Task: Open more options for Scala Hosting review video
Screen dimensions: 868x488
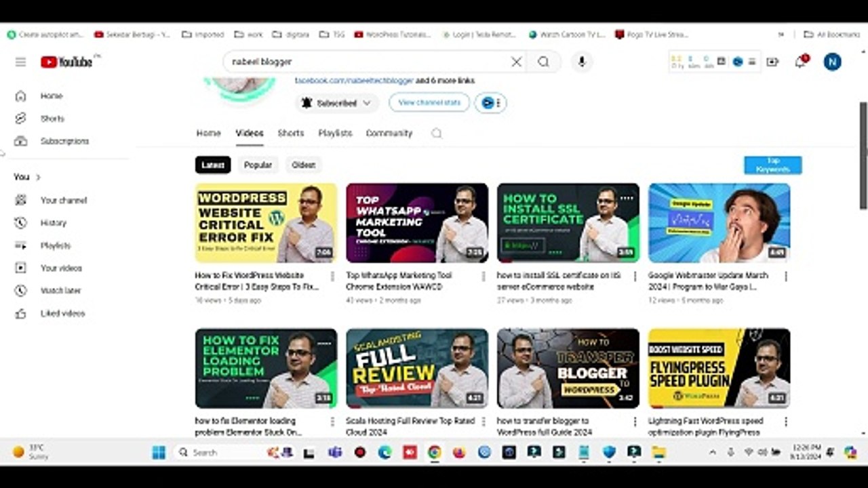Action: (x=484, y=422)
